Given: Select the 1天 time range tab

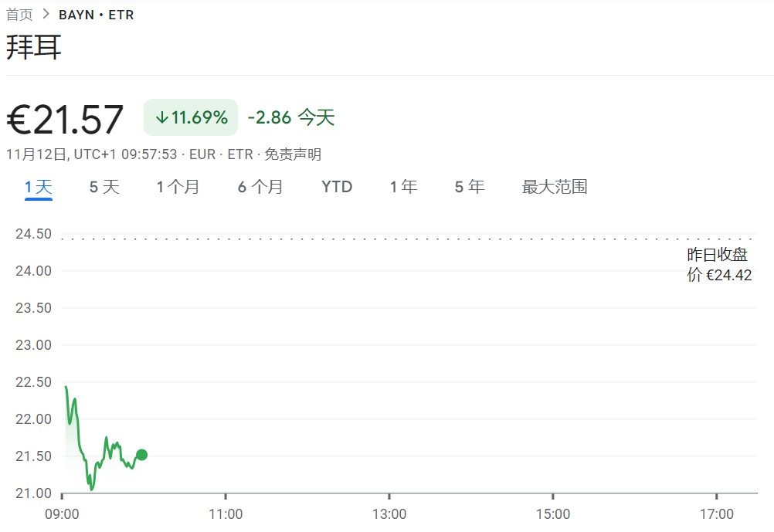Looking at the screenshot, I should point(38,187).
